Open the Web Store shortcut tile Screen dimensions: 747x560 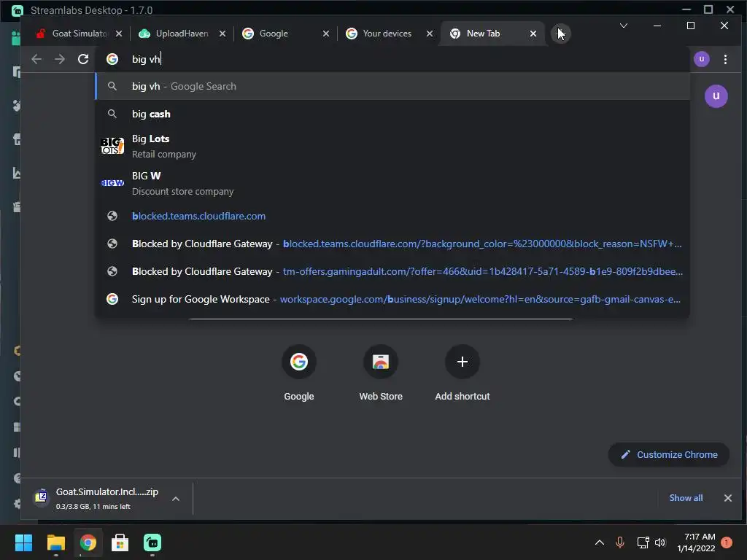point(381,373)
